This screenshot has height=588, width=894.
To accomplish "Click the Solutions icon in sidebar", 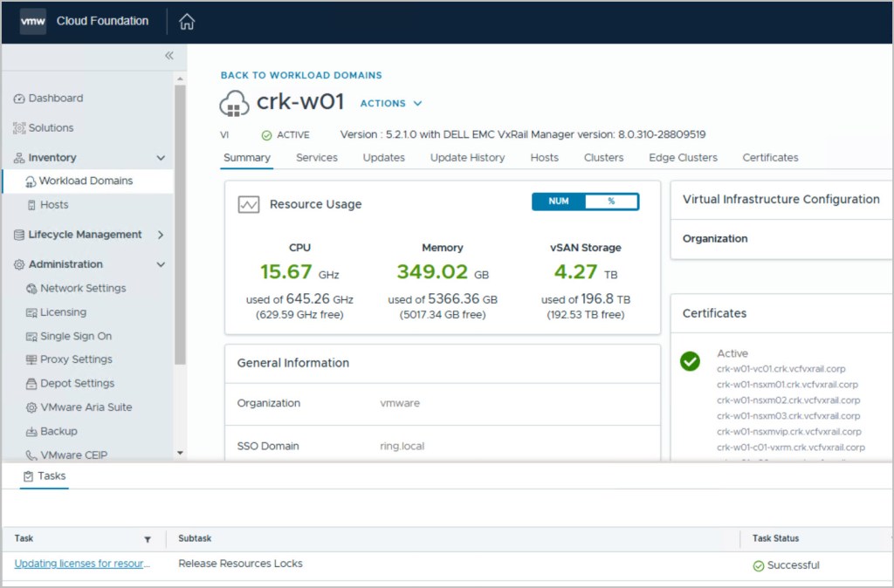I will 19,128.
